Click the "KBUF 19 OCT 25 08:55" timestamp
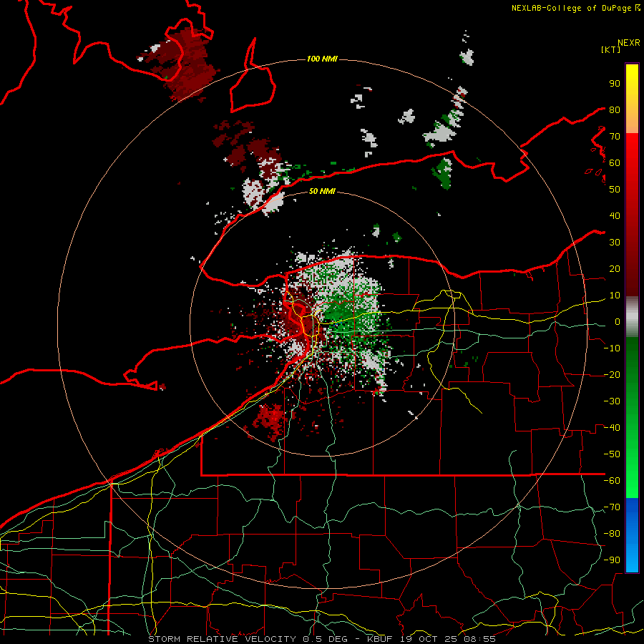644x644 pixels. pos(431,639)
